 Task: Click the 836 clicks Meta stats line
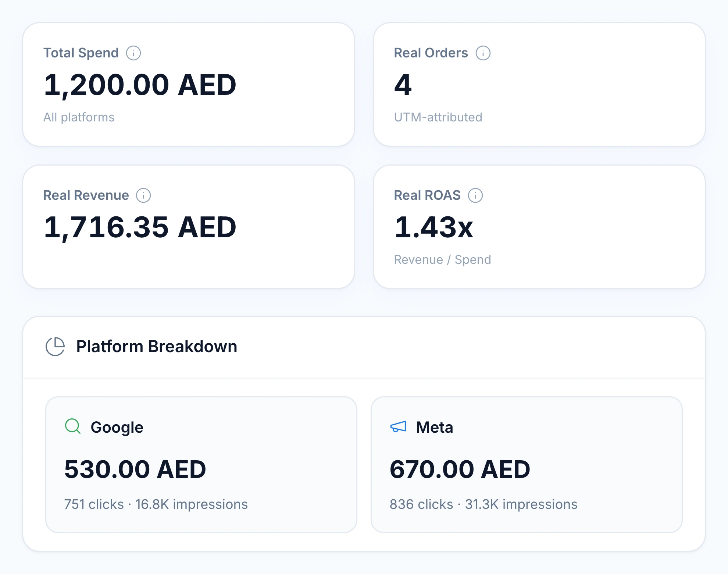(483, 504)
